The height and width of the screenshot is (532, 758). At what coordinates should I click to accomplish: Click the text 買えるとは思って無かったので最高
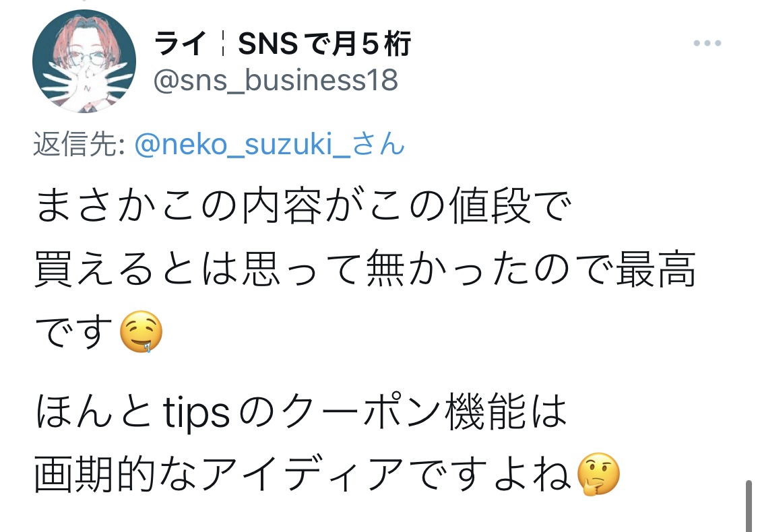click(365, 269)
